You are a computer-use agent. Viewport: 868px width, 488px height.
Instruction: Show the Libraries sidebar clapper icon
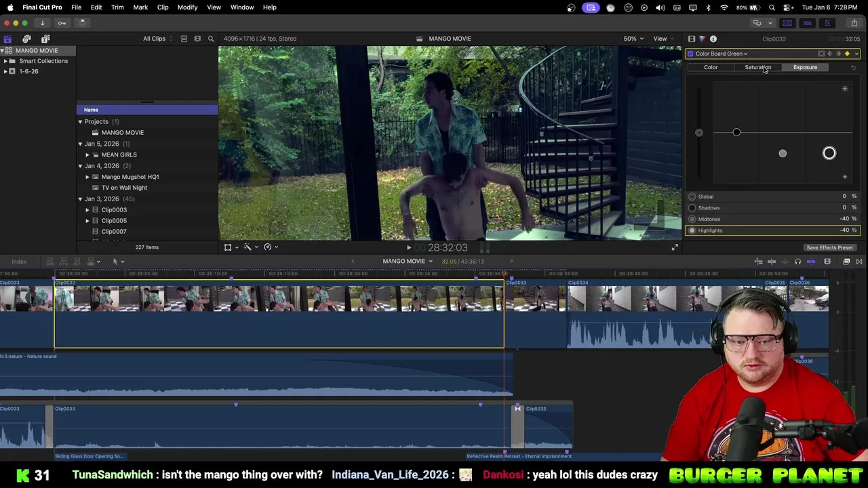[x=7, y=39]
